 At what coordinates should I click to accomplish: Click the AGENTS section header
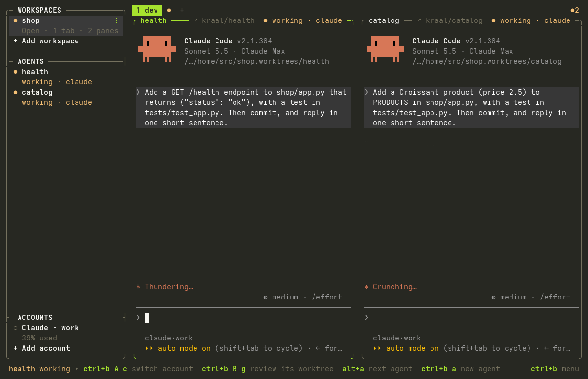coord(31,61)
